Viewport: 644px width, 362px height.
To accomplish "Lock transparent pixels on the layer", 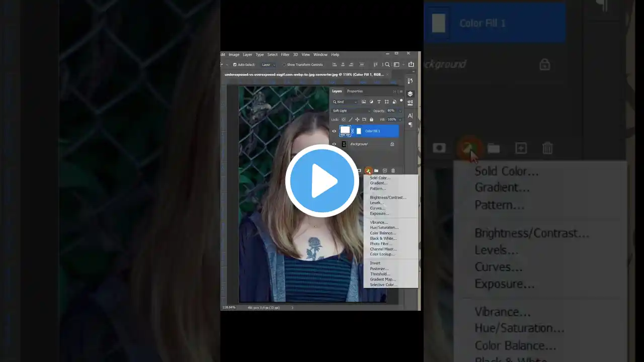I will tap(344, 120).
